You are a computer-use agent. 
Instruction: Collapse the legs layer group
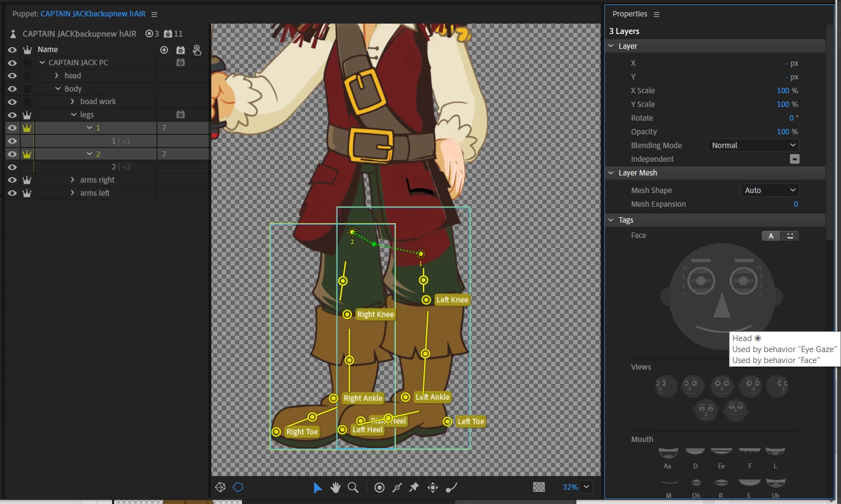[x=74, y=115]
